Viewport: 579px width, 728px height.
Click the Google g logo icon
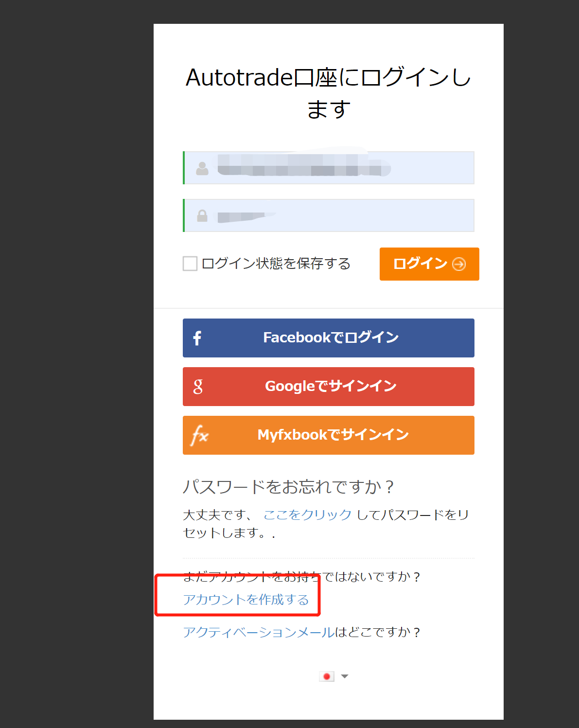coord(198,387)
